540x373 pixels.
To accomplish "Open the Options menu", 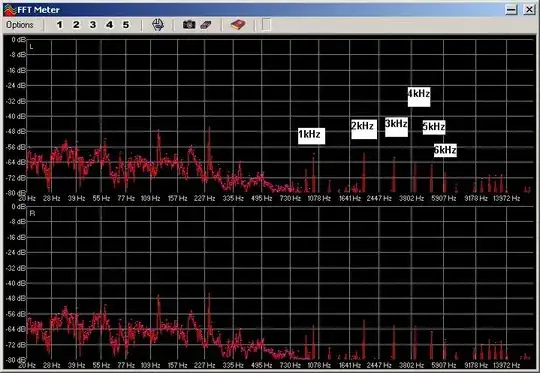I will (20, 25).
